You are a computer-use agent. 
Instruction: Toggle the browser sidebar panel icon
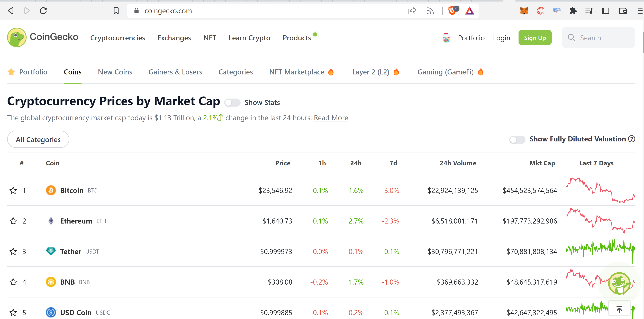point(605,11)
